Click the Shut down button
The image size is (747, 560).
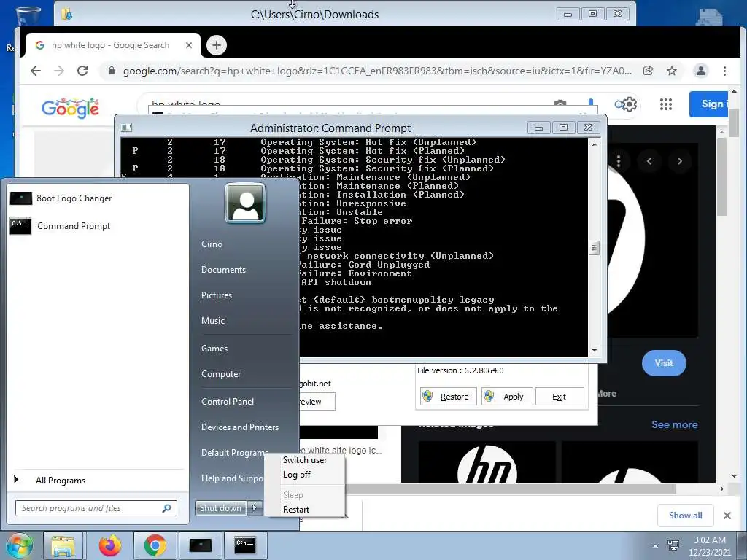pyautogui.click(x=221, y=508)
